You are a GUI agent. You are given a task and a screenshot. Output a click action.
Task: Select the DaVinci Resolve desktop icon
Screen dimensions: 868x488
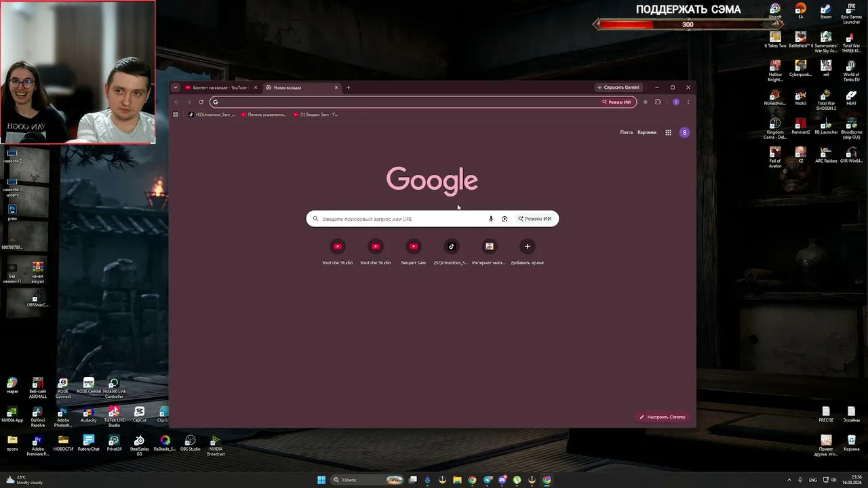[38, 418]
